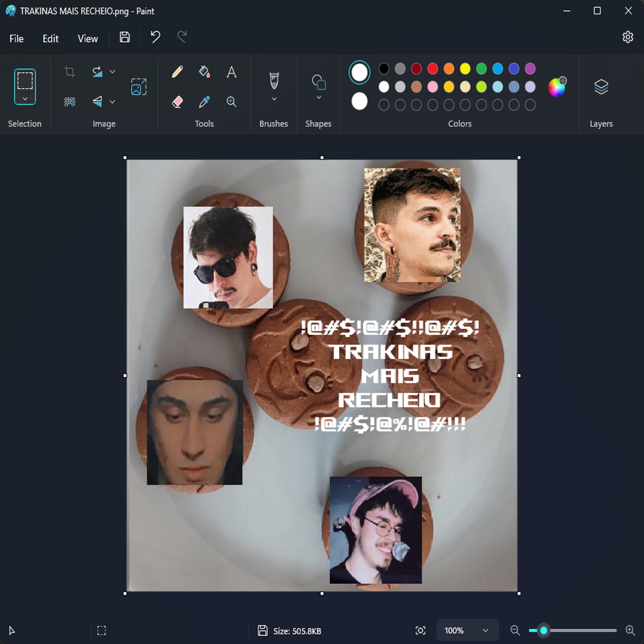Click the Fit to window icon
This screenshot has width=644, height=644.
click(420, 630)
